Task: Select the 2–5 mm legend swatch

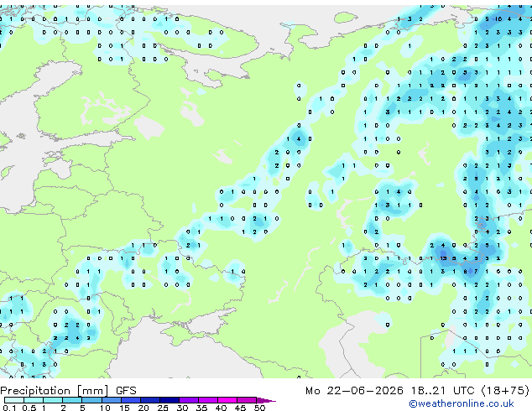Action: (x=72, y=400)
